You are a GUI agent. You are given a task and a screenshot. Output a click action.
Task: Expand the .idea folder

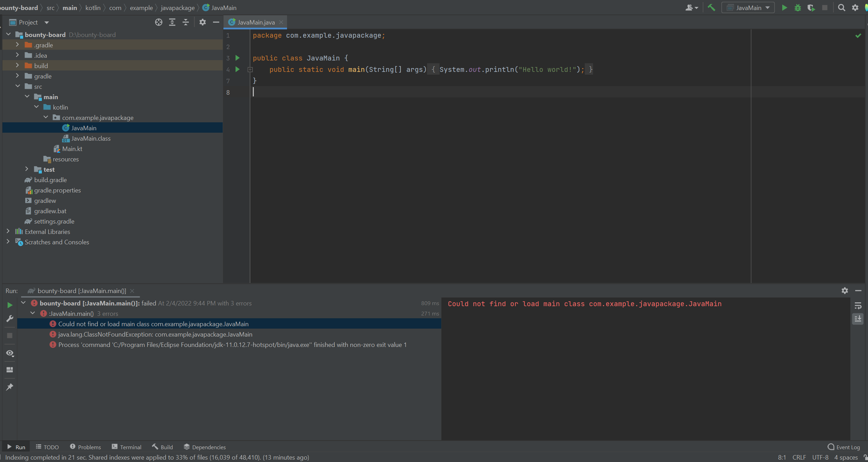coord(17,55)
